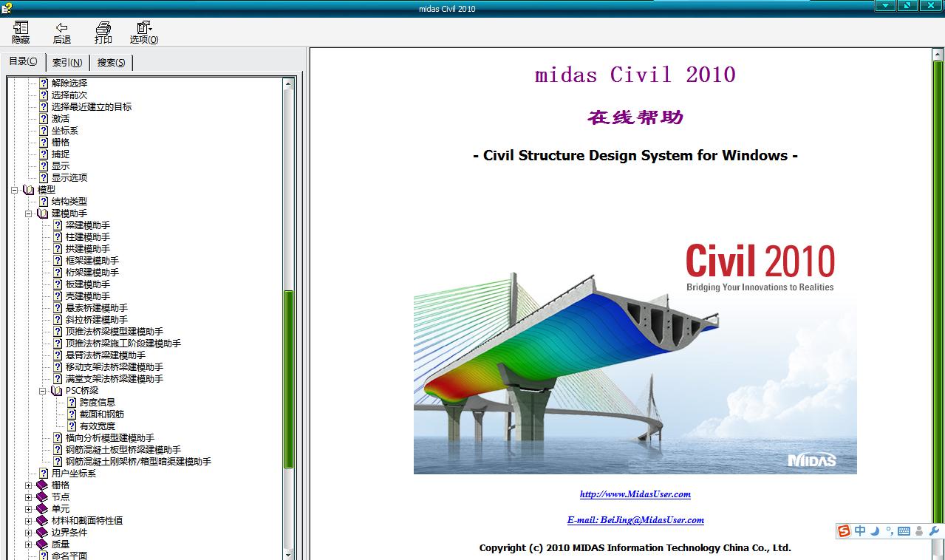Click the contents tree scrollbar up arrow
The height and width of the screenshot is (560, 945).
[289, 83]
